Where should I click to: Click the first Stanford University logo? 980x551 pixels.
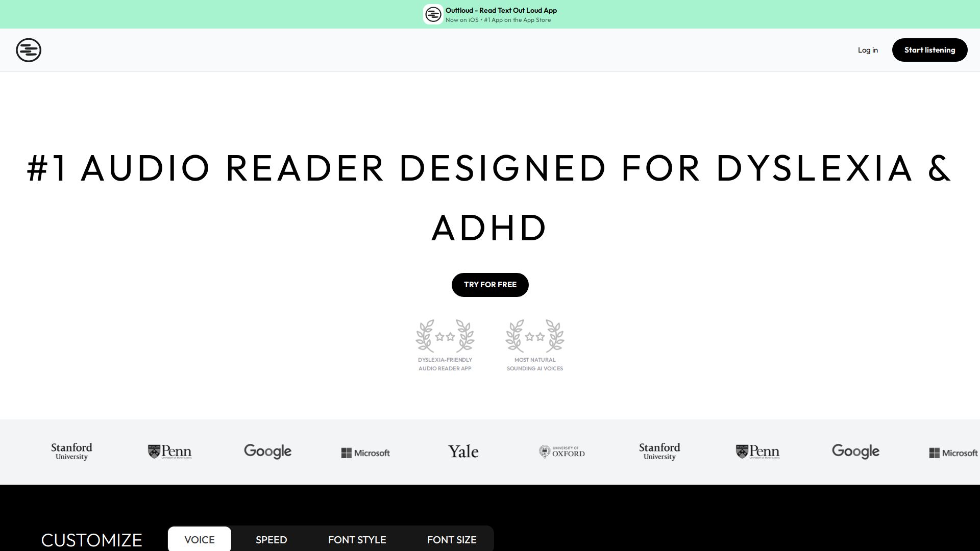[71, 452]
